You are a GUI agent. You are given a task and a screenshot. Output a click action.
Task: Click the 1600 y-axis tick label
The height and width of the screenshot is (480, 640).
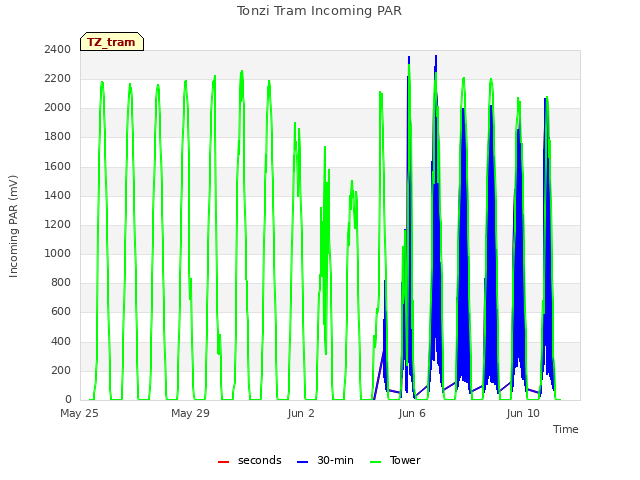(58, 166)
